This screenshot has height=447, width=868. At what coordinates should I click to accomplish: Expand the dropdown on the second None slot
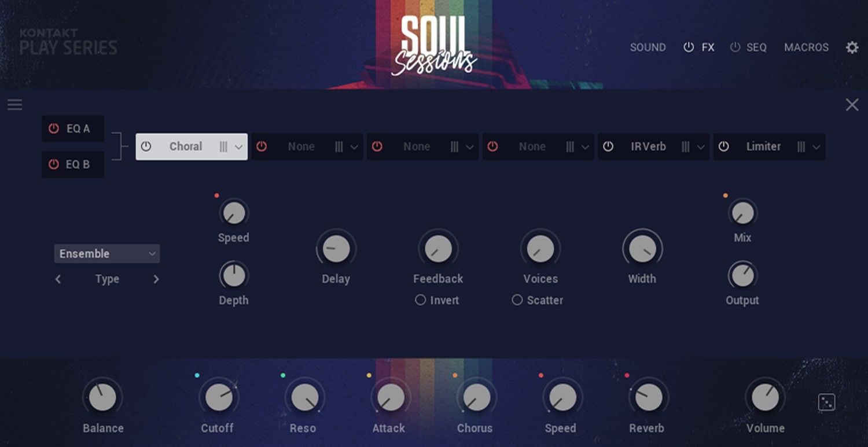coord(469,146)
